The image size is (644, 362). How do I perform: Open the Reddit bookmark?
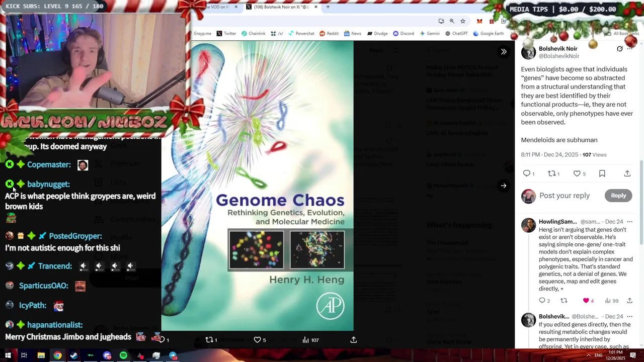click(x=329, y=34)
